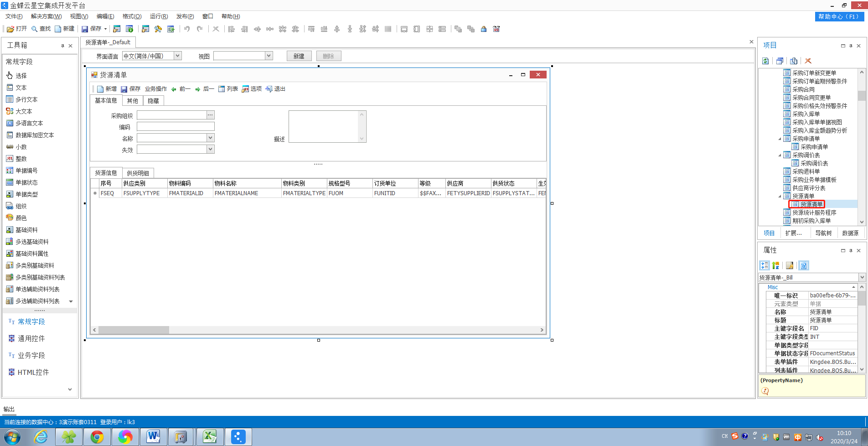Click the categorized view icon in 属性 panel
The image size is (868, 446).
(x=765, y=265)
